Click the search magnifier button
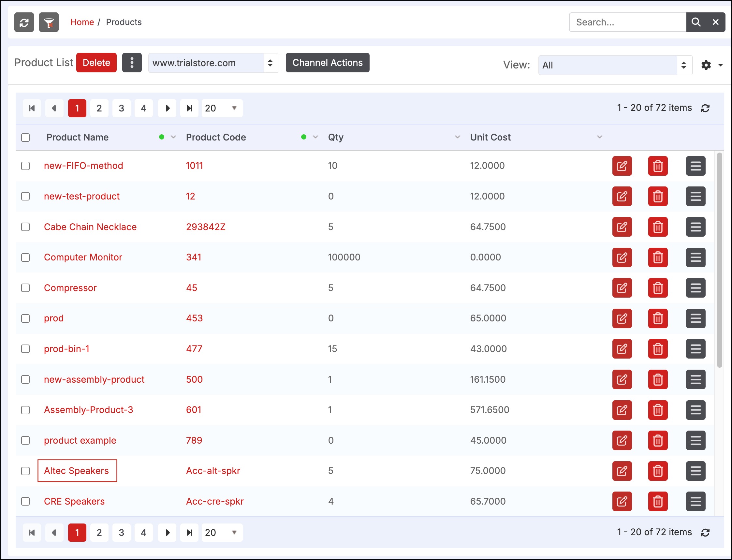Image resolution: width=732 pixels, height=560 pixels. tap(696, 22)
